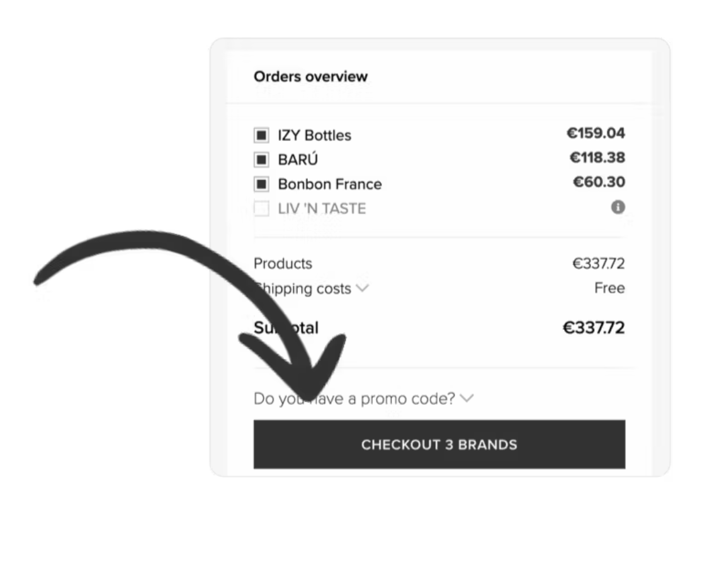Uncheck the IZY Bottles checkbox
Image resolution: width=724 pixels, height=588 pixels.
pyautogui.click(x=261, y=135)
